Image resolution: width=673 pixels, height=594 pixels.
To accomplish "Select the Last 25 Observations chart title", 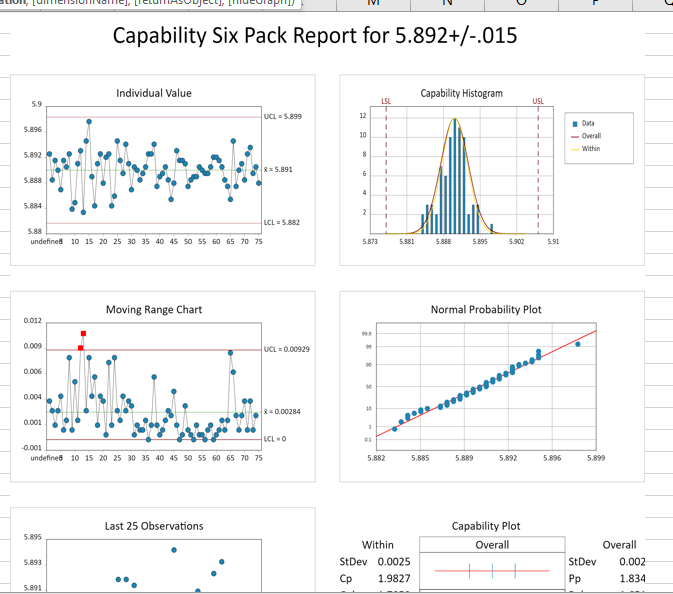I will [154, 526].
